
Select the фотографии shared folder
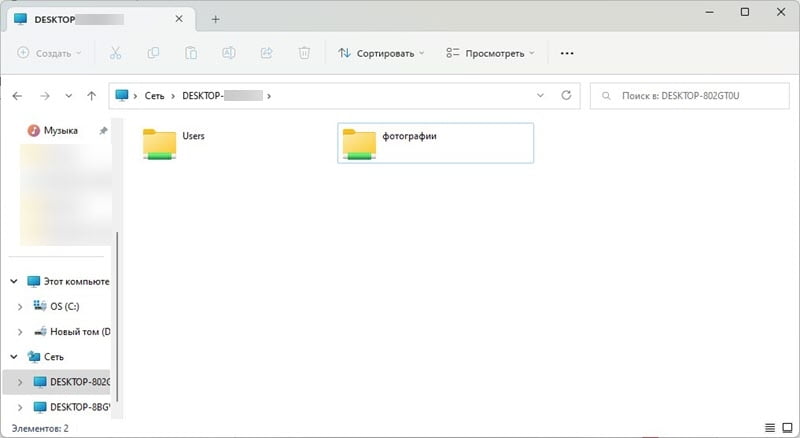436,142
